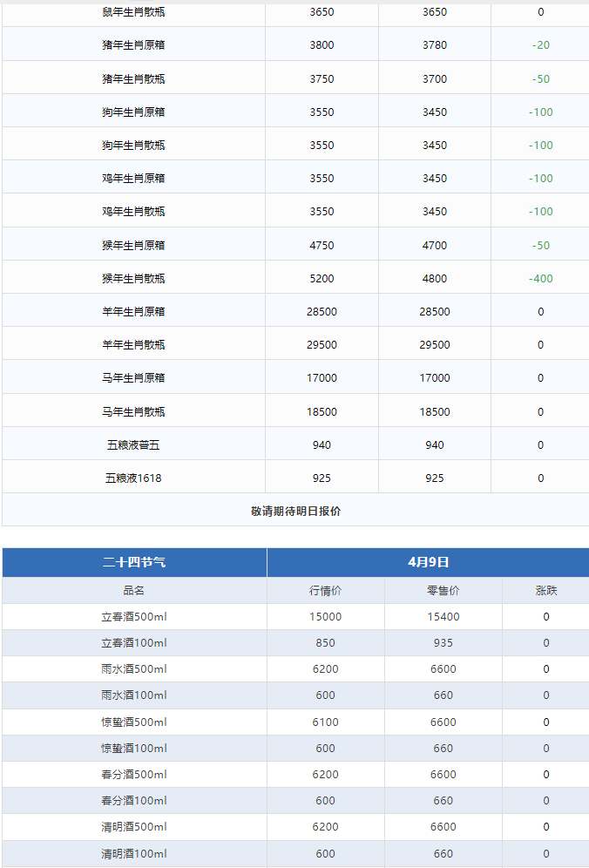This screenshot has height=868, width=589.
Task: Click the 4800 price for 猴年生肖散瓶
Action: coord(435,279)
